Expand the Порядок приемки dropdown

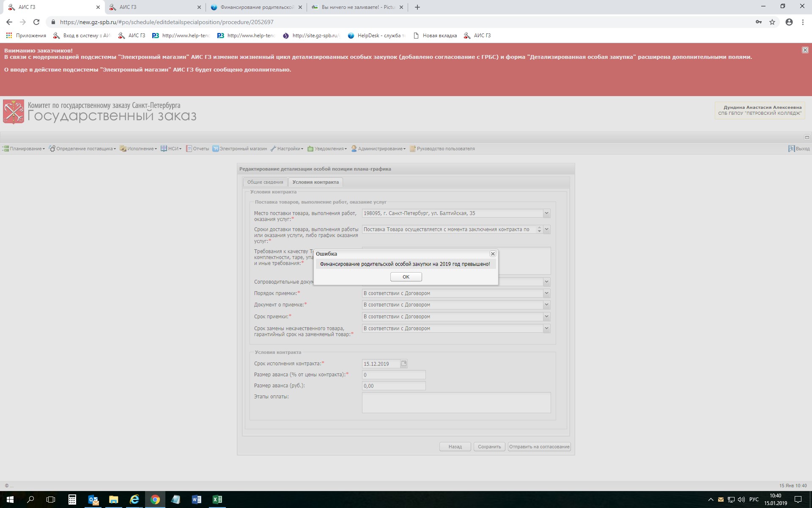pyautogui.click(x=546, y=293)
